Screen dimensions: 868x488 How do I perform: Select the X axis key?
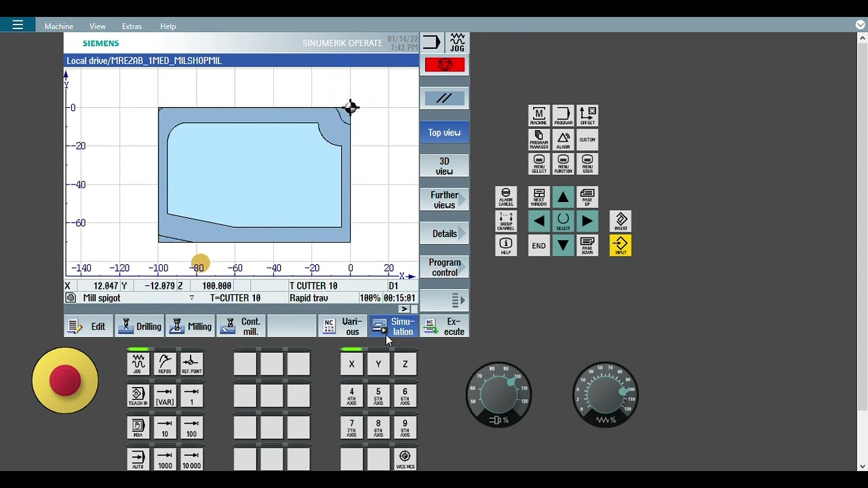tap(351, 364)
